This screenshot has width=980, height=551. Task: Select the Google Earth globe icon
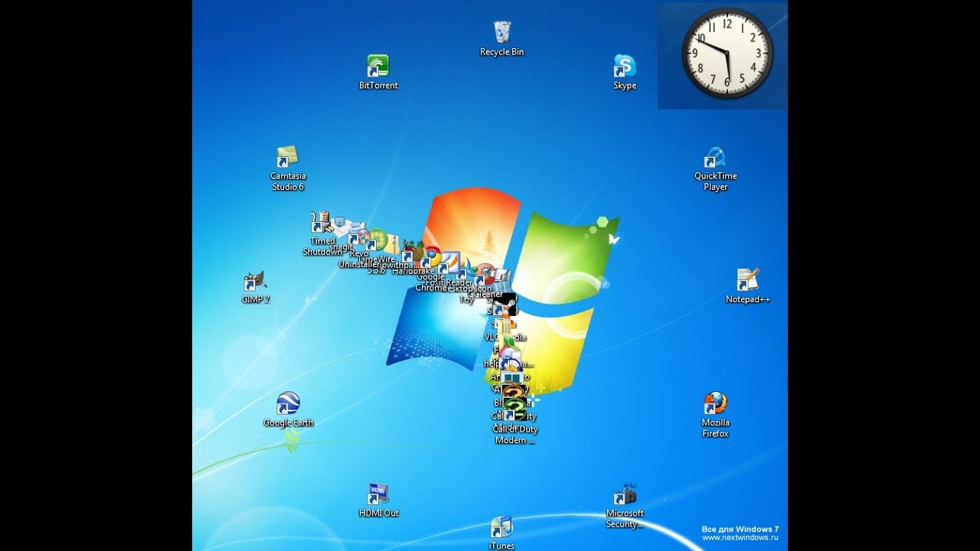tap(288, 403)
